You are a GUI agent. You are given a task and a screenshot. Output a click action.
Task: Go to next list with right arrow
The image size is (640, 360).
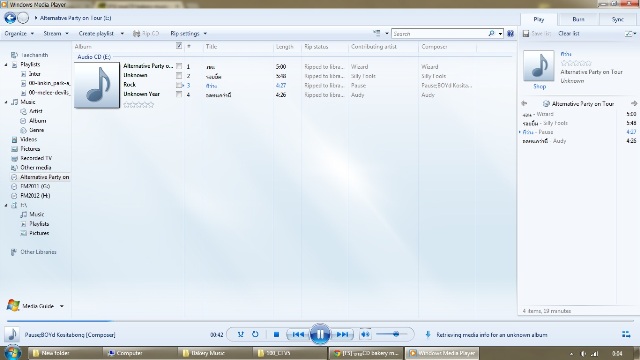click(x=633, y=104)
